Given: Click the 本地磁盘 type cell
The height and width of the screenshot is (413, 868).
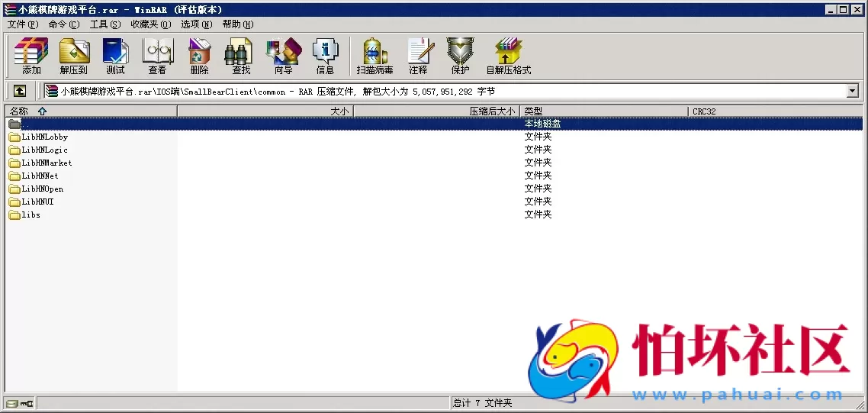Looking at the screenshot, I should [x=542, y=124].
